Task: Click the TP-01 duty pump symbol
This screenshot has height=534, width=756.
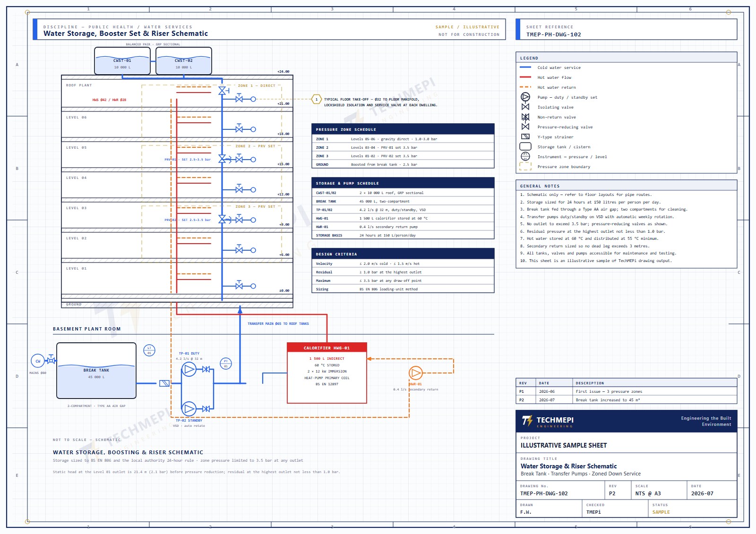Action: pos(189,369)
